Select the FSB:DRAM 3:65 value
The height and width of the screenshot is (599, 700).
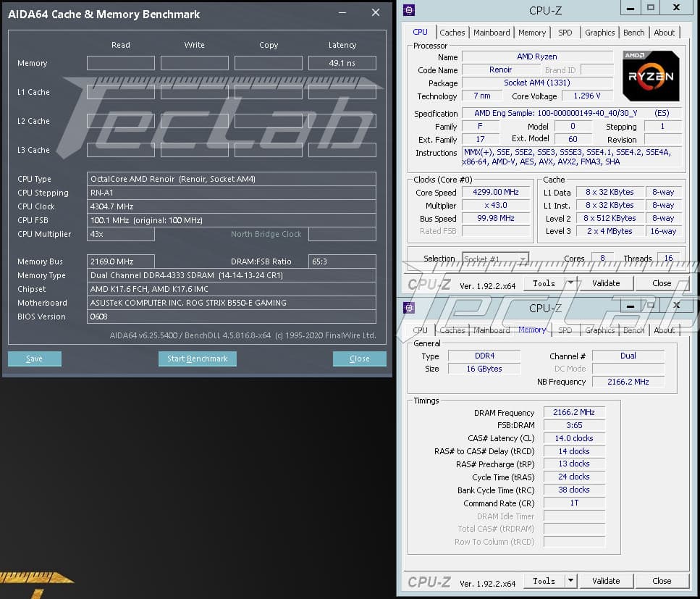click(x=574, y=425)
